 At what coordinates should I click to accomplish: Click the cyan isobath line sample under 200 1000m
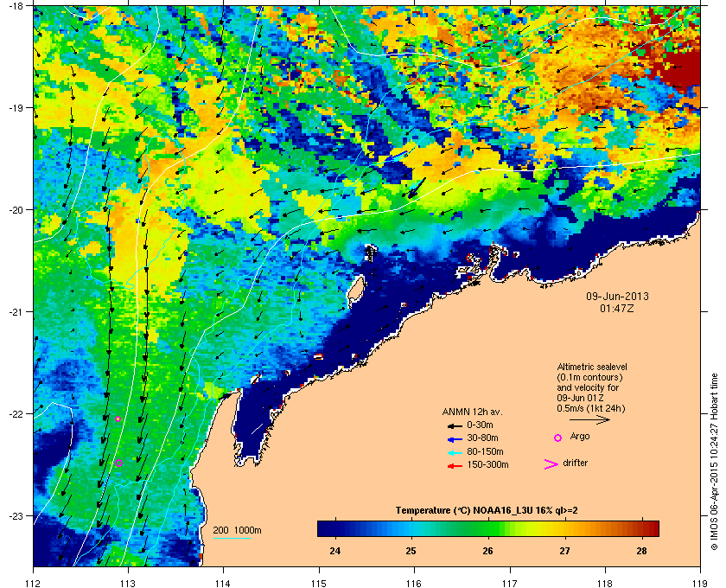pos(232,538)
